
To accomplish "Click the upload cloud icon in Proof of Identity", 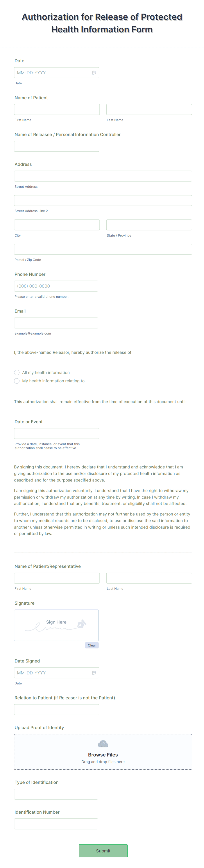I will point(103,743).
